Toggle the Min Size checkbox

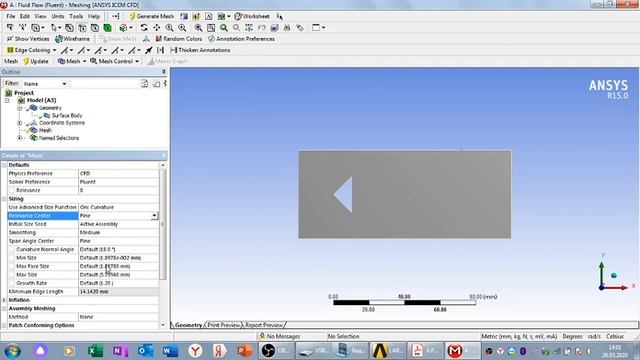pyautogui.click(x=11, y=258)
